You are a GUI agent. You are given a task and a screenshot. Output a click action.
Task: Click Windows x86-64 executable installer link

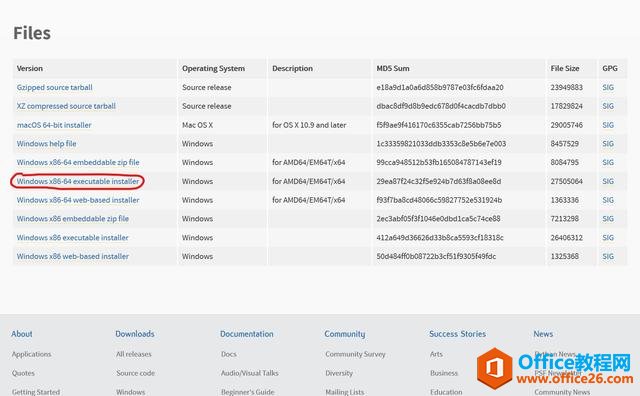(78, 181)
